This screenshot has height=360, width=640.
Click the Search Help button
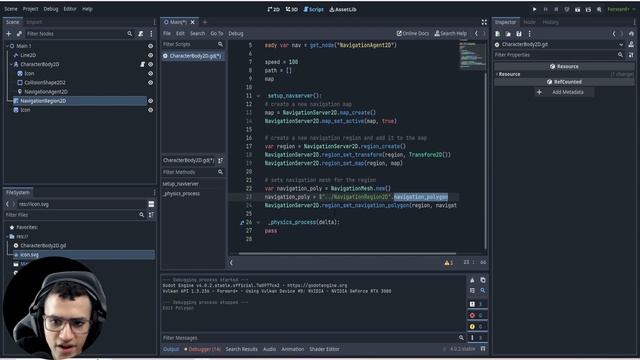451,33
